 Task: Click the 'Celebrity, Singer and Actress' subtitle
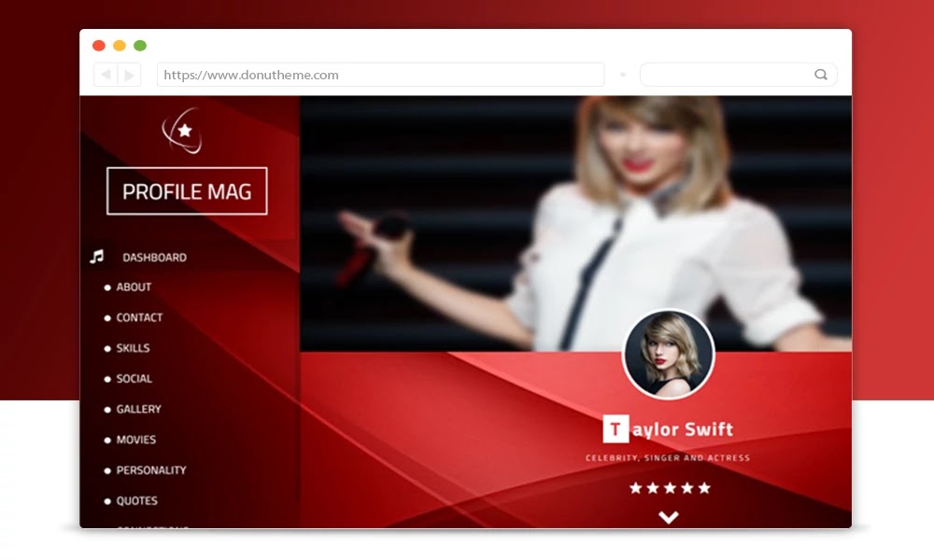[x=668, y=457]
